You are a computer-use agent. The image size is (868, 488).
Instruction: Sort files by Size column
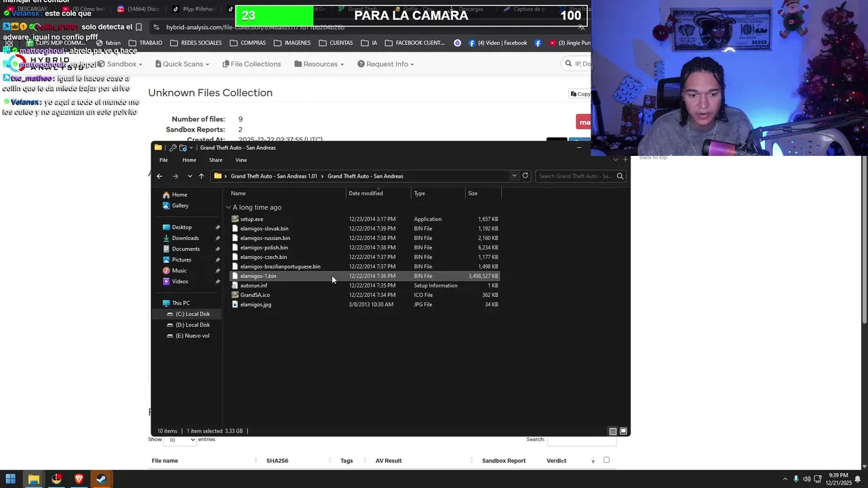(483, 193)
